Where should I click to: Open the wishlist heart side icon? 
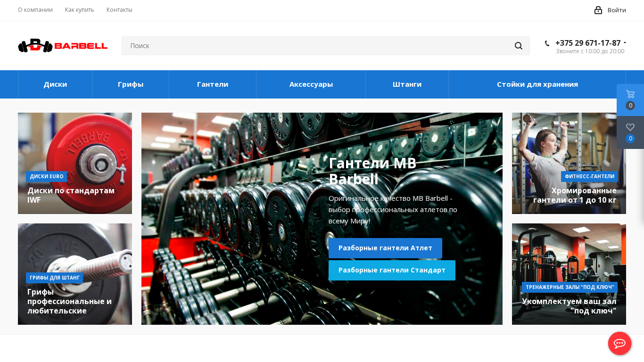[x=630, y=132]
